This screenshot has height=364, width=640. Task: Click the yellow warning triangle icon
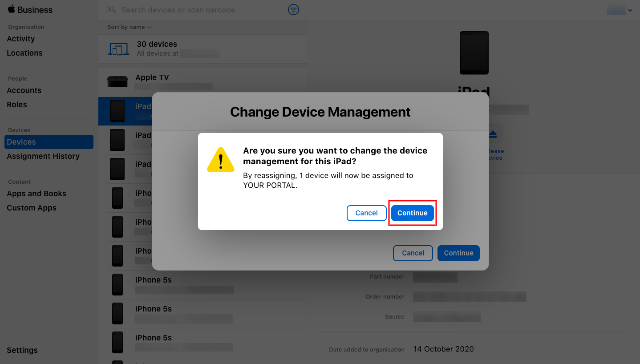(221, 159)
